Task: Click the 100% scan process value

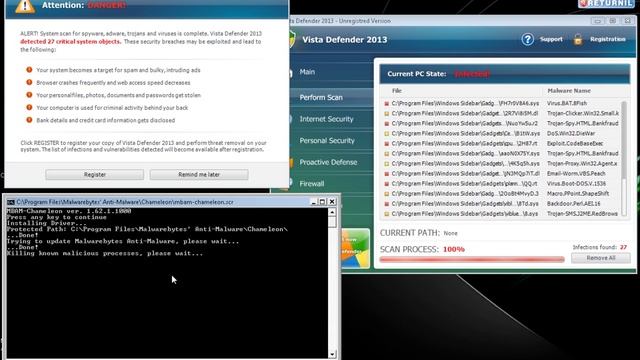Action: click(453, 249)
